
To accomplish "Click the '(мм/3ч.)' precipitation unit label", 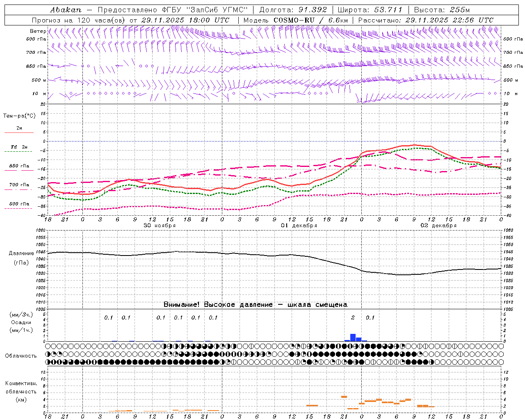I will (x=21, y=315).
